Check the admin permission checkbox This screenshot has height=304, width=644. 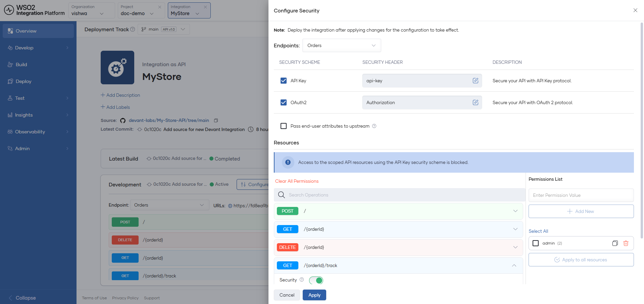[x=536, y=243]
